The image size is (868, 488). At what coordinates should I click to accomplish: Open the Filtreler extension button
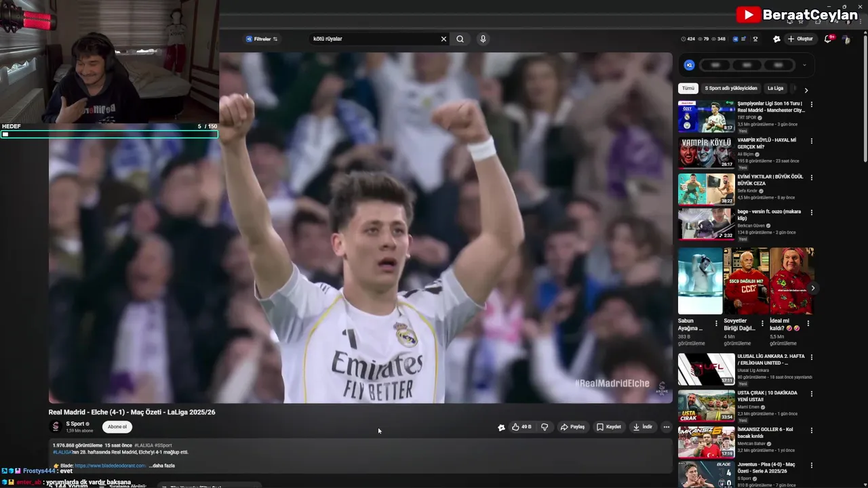[262, 39]
